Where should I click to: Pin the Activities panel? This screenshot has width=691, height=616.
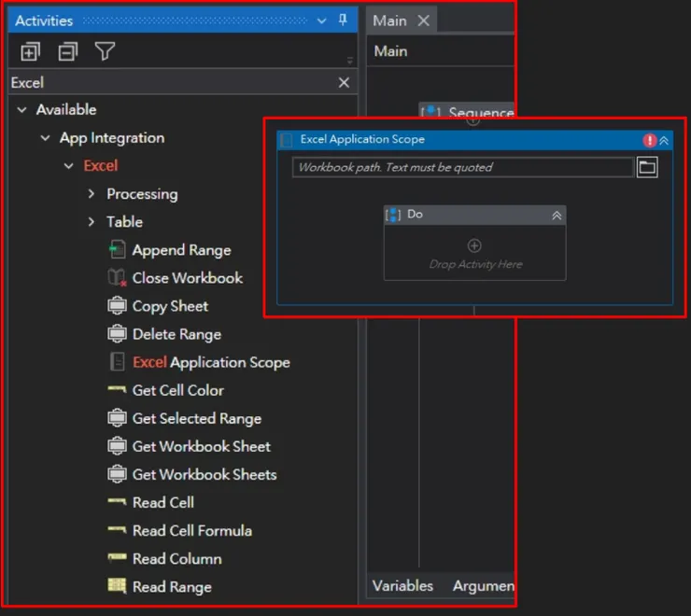point(343,20)
